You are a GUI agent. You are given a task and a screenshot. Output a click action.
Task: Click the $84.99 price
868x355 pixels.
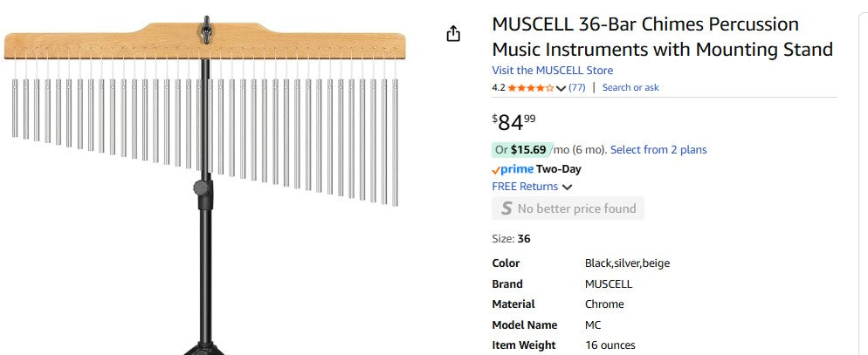coord(514,121)
